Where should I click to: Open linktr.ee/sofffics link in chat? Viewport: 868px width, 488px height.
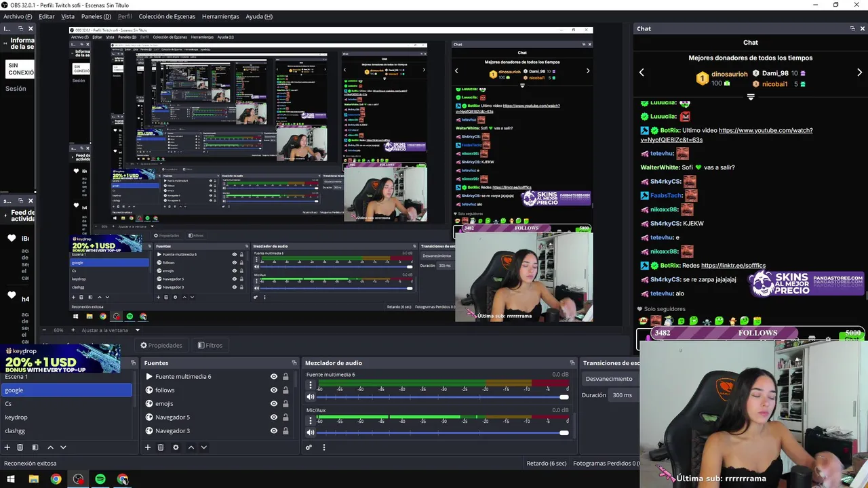pyautogui.click(x=733, y=266)
